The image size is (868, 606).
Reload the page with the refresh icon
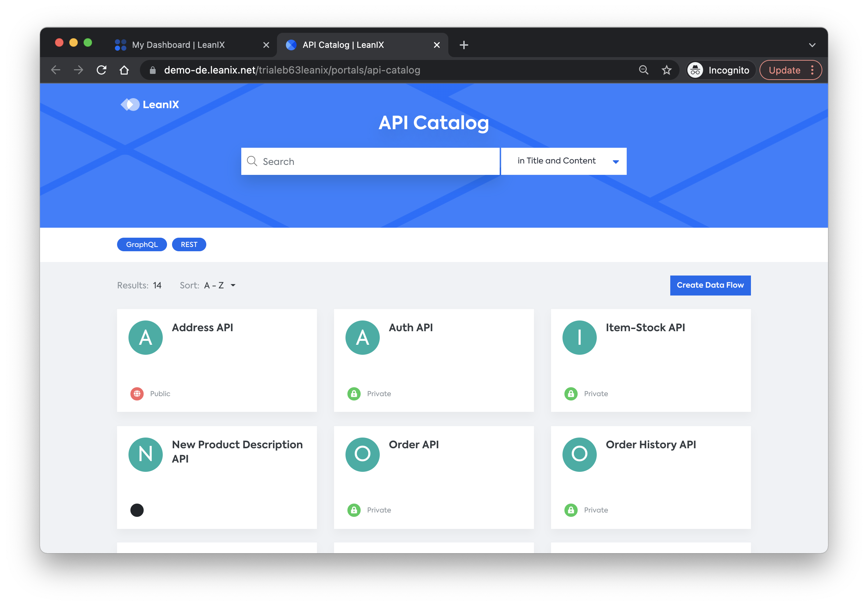click(101, 70)
